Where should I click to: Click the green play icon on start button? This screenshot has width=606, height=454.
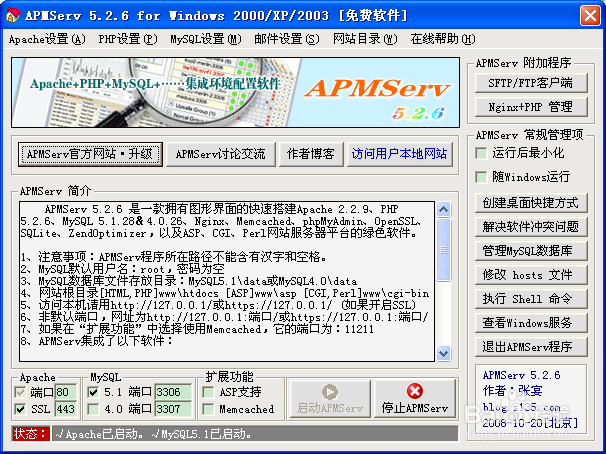pos(330,392)
